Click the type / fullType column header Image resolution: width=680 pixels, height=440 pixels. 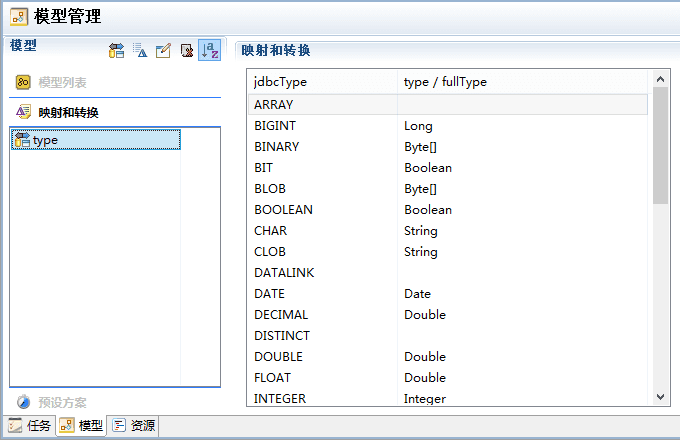[x=523, y=82]
